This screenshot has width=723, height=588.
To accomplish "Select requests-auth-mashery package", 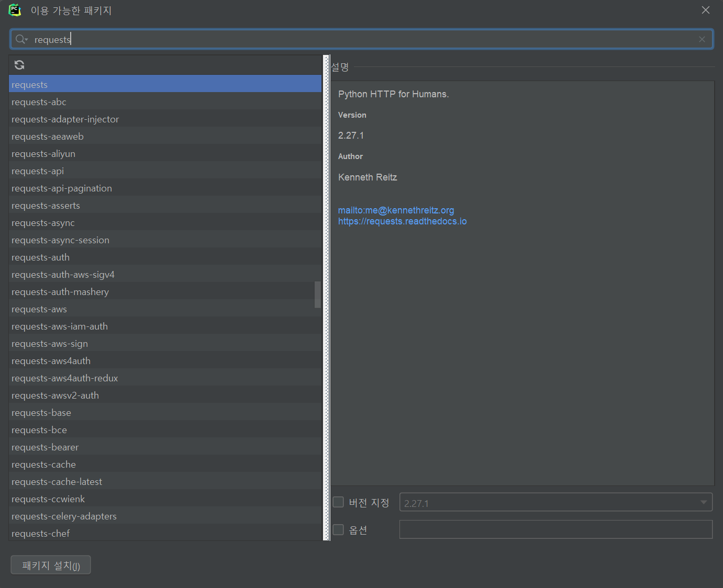I will pyautogui.click(x=165, y=292).
